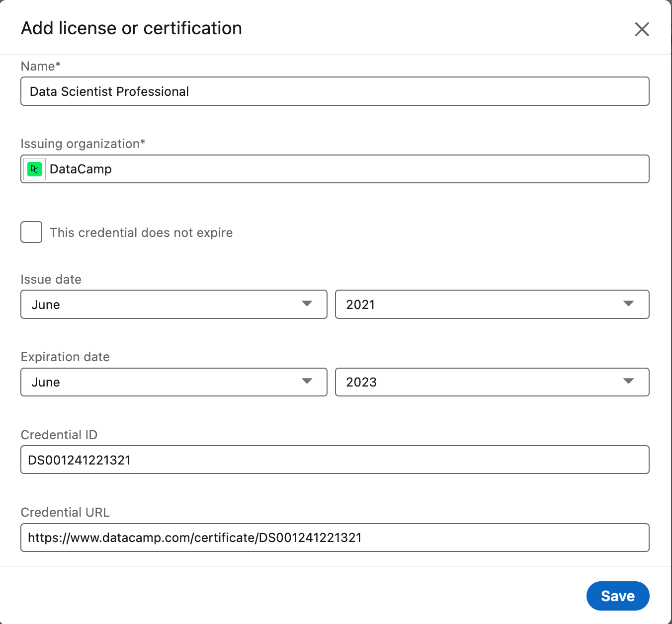This screenshot has height=624, width=672.
Task: Click into the Issuing organization field
Action: (x=348, y=169)
